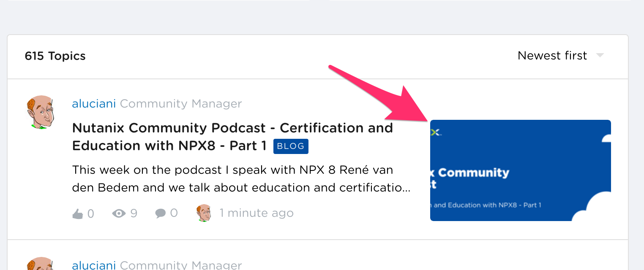Click the reply count 0

174,213
